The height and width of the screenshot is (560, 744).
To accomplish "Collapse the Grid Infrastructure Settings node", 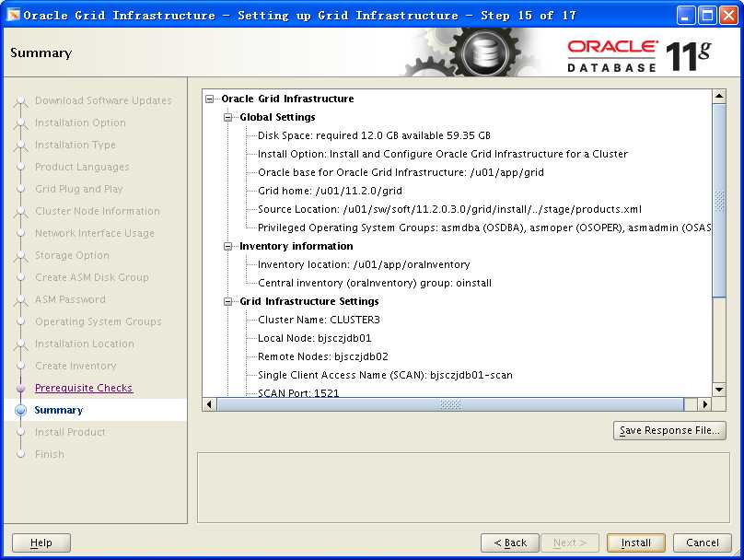I will pos(227,301).
